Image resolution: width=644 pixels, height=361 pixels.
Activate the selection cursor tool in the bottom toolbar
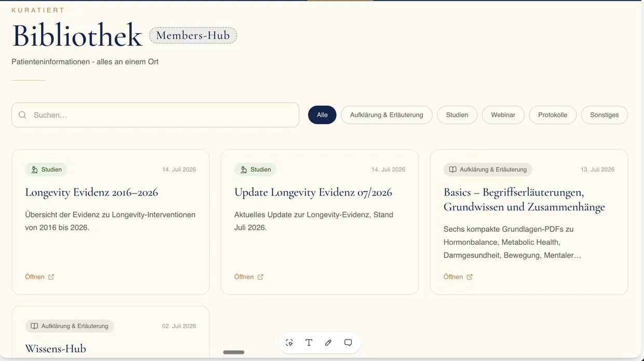tap(289, 342)
